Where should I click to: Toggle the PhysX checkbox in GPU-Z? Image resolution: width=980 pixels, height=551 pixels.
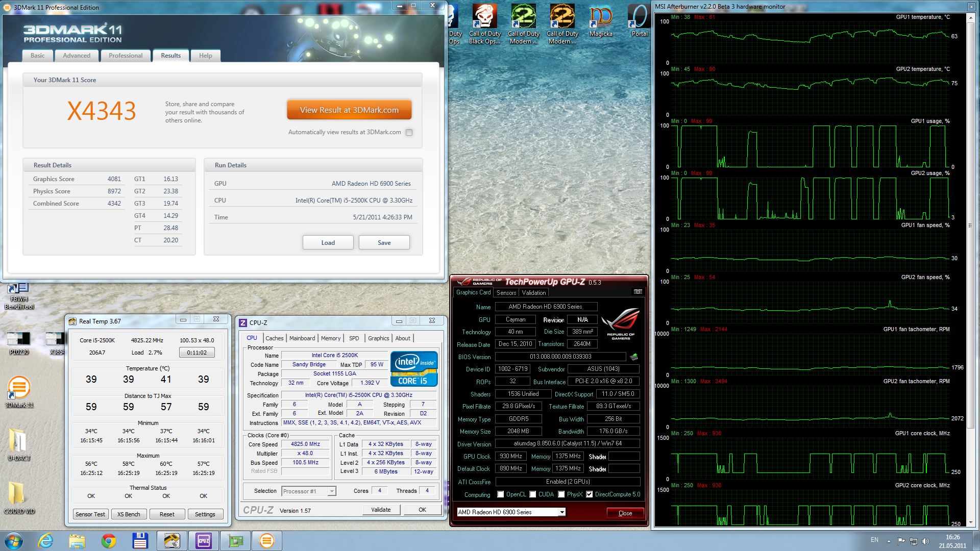pos(561,494)
